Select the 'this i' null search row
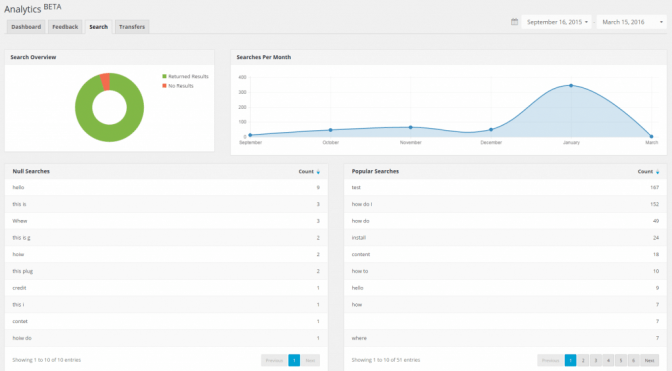The image size is (672, 371). tap(166, 305)
